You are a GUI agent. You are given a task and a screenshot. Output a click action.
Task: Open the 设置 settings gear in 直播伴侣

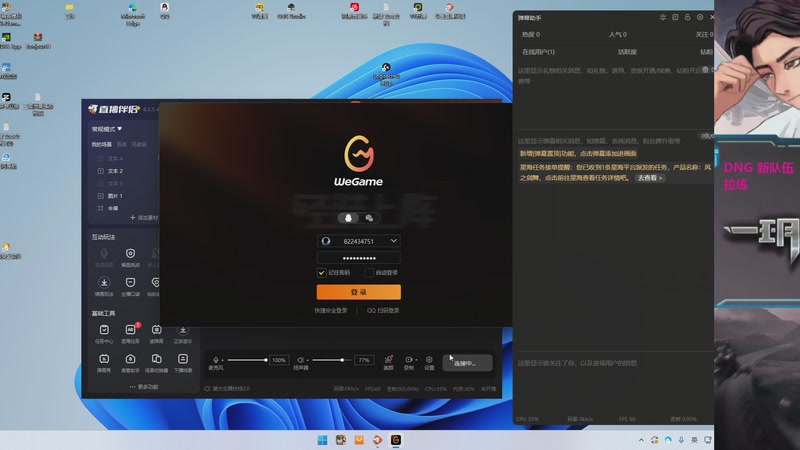429,360
